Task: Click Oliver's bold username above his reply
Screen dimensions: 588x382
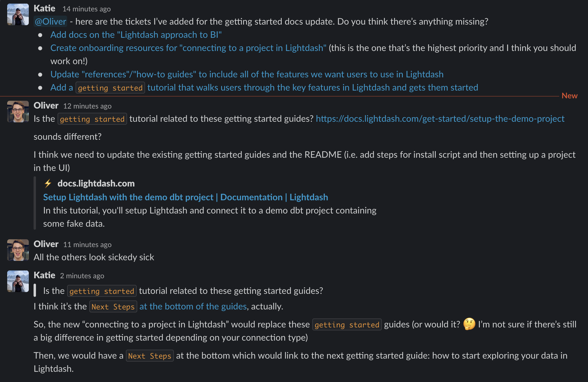Action: coord(46,105)
